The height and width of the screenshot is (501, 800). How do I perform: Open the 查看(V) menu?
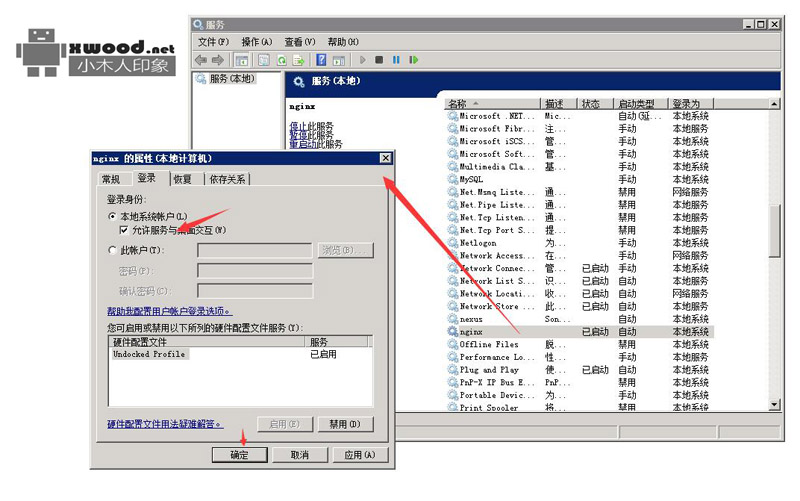(299, 42)
